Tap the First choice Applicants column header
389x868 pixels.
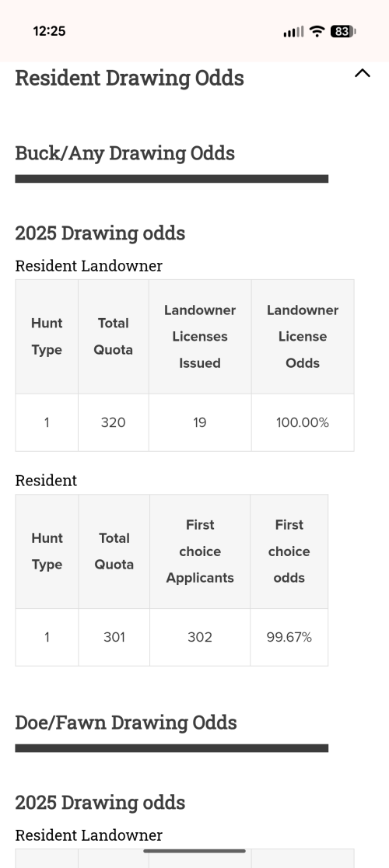[200, 551]
